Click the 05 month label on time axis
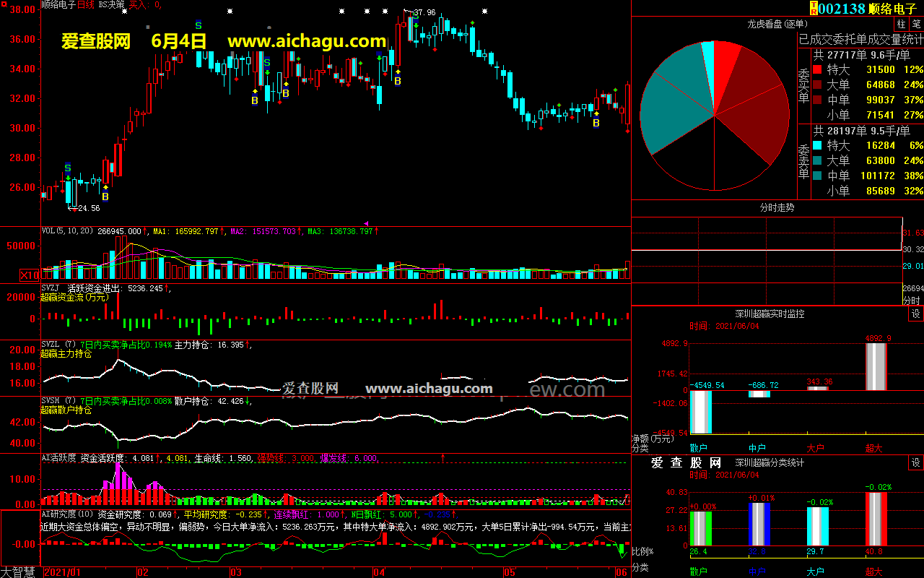 click(510, 572)
